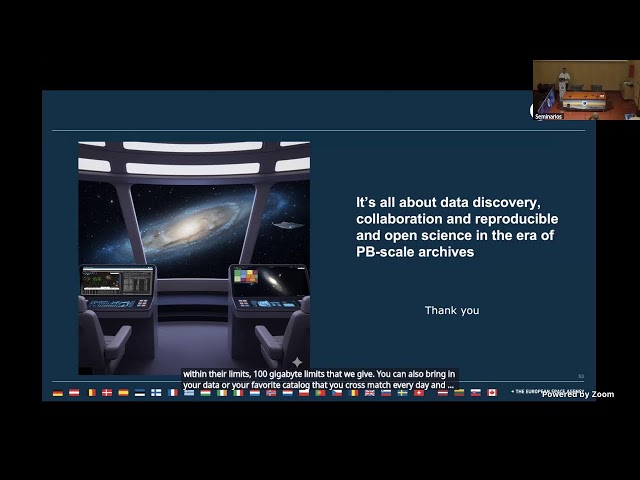The width and height of the screenshot is (640, 480).
Task: Click the Austrian flag icon
Action: pyautogui.click(x=74, y=393)
